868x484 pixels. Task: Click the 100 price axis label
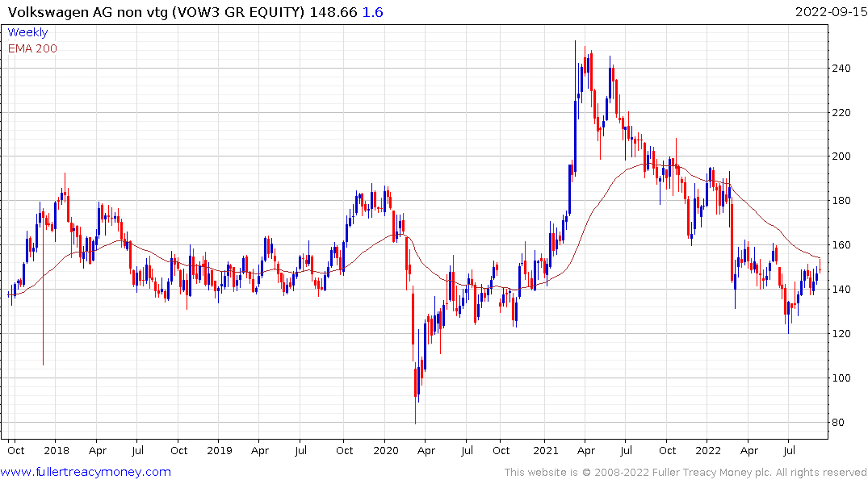pyautogui.click(x=841, y=378)
